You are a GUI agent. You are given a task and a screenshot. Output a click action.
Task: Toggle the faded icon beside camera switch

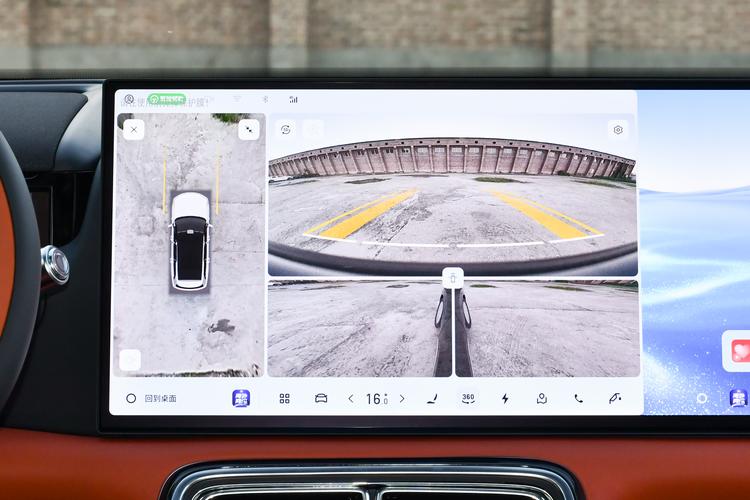pos(314,129)
